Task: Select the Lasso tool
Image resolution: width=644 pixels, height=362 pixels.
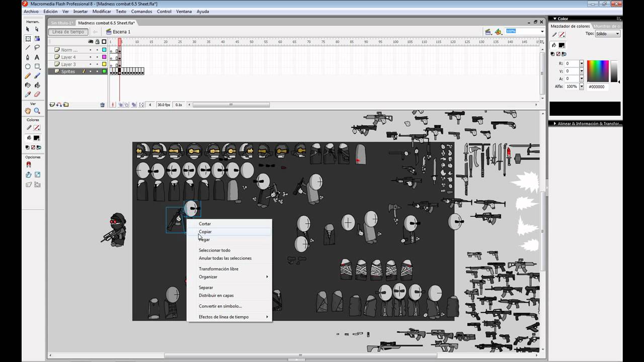Action: click(37, 48)
